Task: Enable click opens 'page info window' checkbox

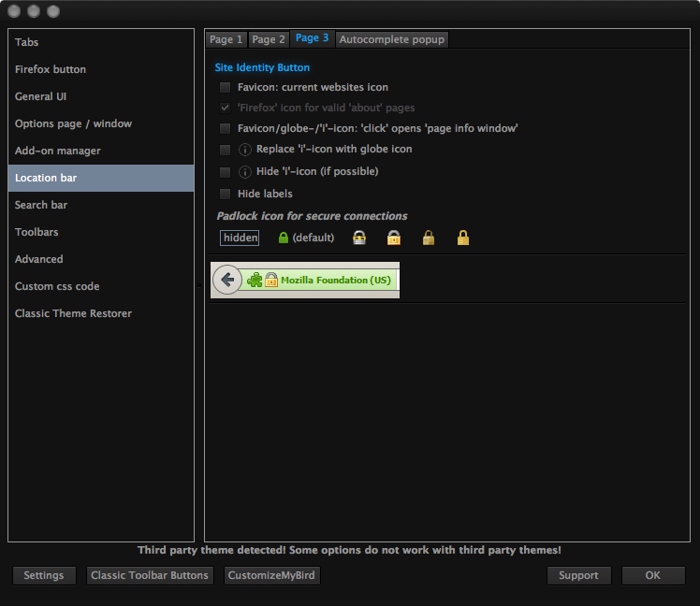Action: (x=225, y=129)
